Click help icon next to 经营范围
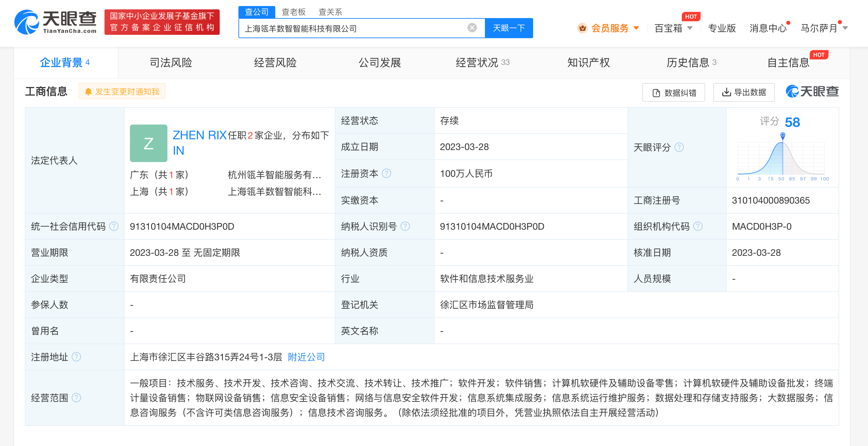The image size is (868, 446). [x=76, y=398]
